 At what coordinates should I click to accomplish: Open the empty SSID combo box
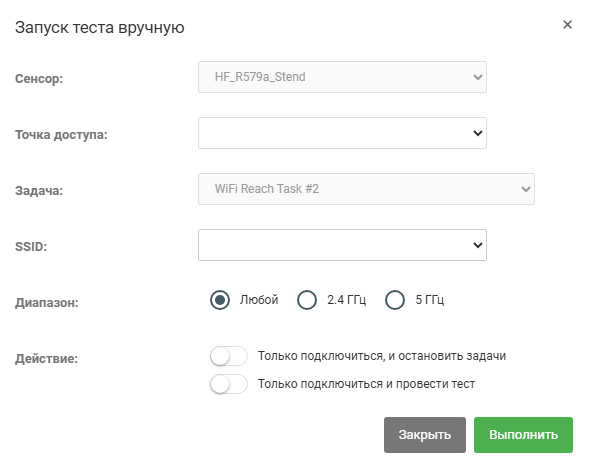[342, 245]
